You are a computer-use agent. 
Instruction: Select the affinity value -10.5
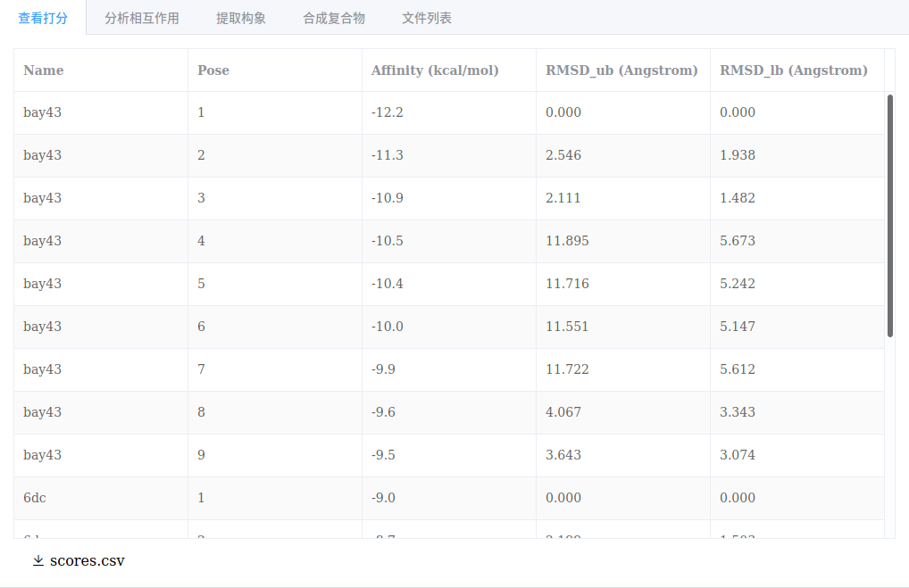[x=388, y=241]
